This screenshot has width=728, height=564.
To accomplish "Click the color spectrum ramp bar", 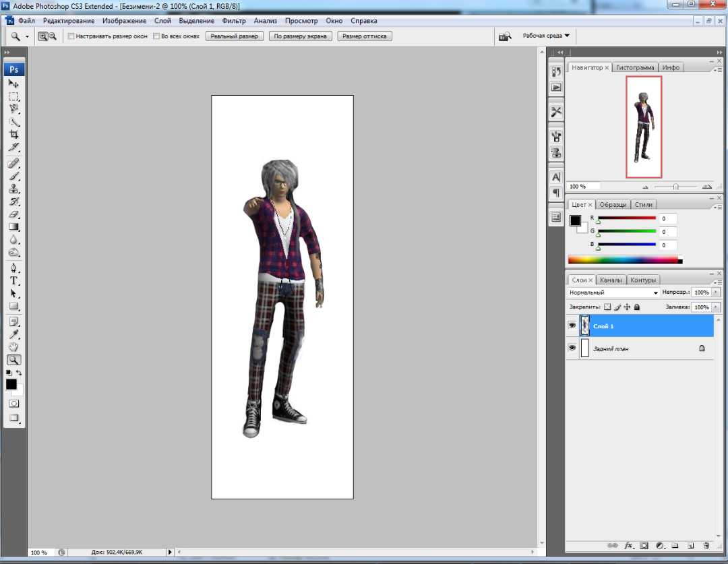I will tap(623, 260).
